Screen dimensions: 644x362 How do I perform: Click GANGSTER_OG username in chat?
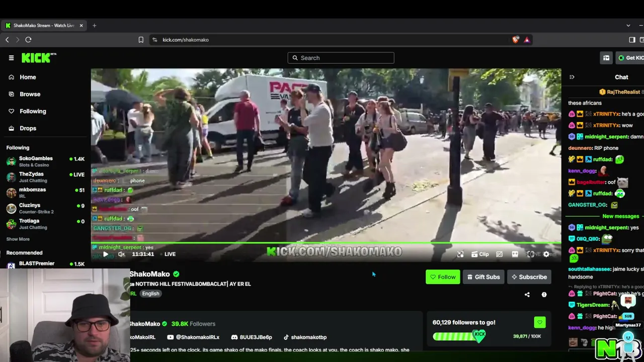pyautogui.click(x=588, y=205)
